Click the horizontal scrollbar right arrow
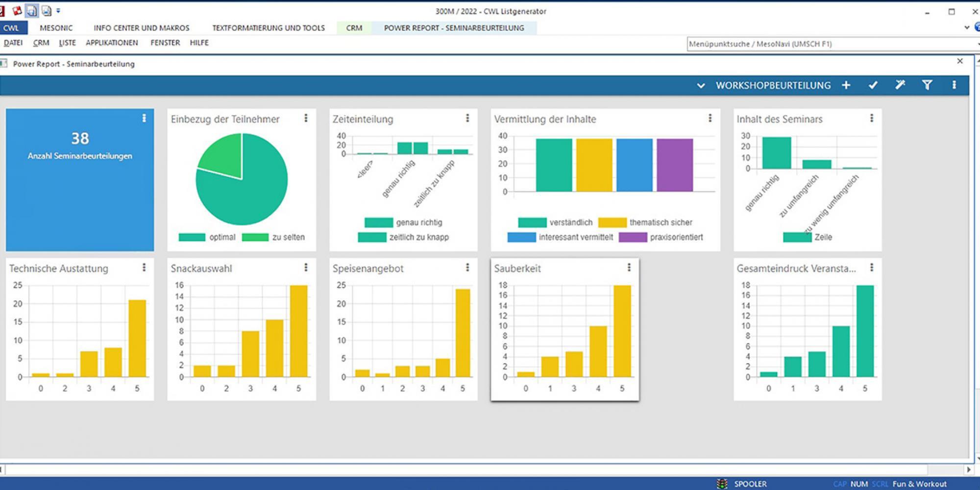The height and width of the screenshot is (490, 980). (968, 469)
